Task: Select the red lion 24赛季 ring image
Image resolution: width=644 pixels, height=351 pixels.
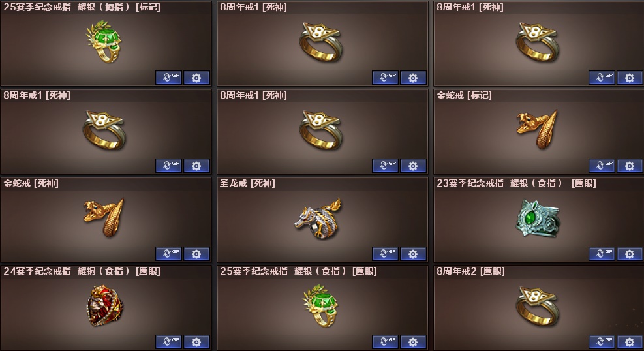Action: [x=105, y=306]
